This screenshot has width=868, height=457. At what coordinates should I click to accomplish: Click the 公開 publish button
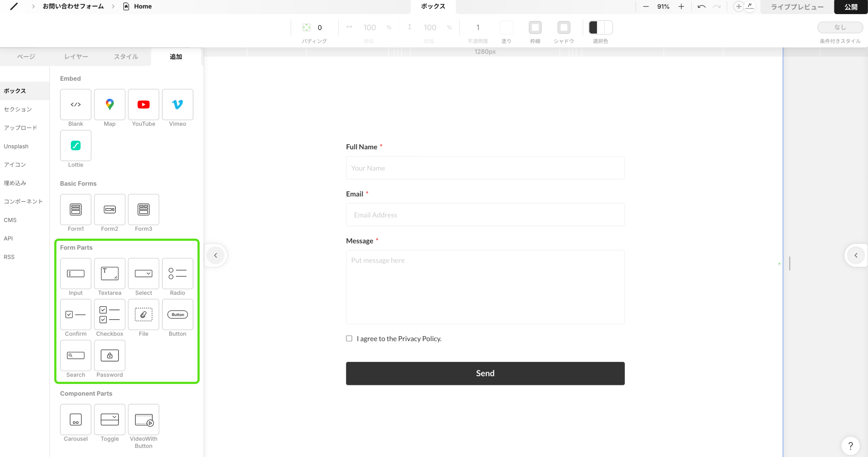851,7
